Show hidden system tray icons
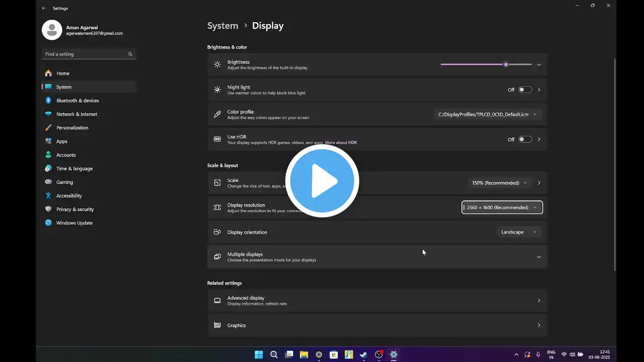The height and width of the screenshot is (362, 644). coord(516,354)
